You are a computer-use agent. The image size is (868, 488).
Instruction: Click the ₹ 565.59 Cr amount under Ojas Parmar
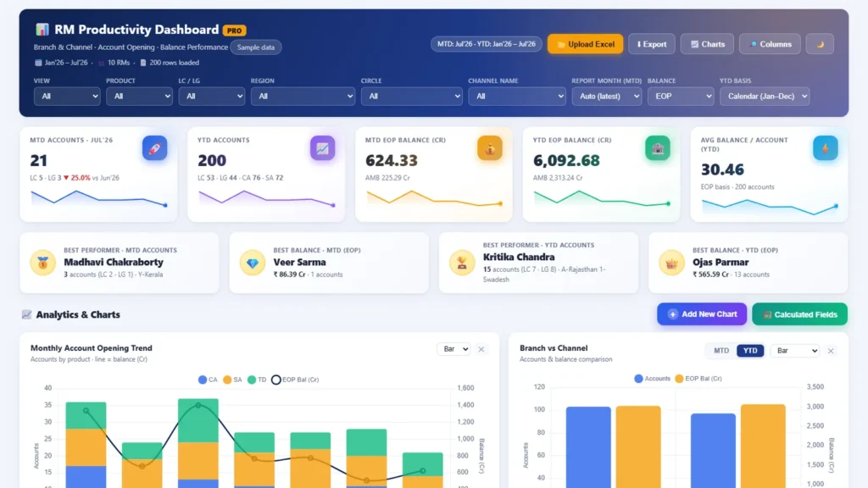[x=710, y=274]
